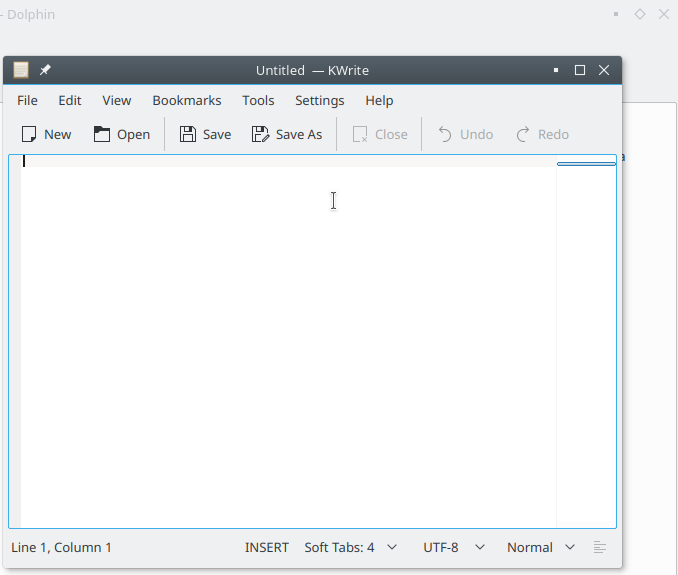This screenshot has width=678, height=575.
Task: Click the Close document toolbar button
Action: [380, 134]
